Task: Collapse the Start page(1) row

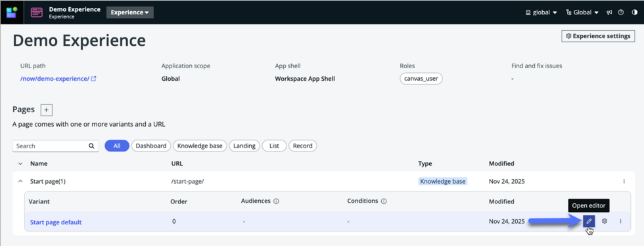Action: pyautogui.click(x=20, y=181)
